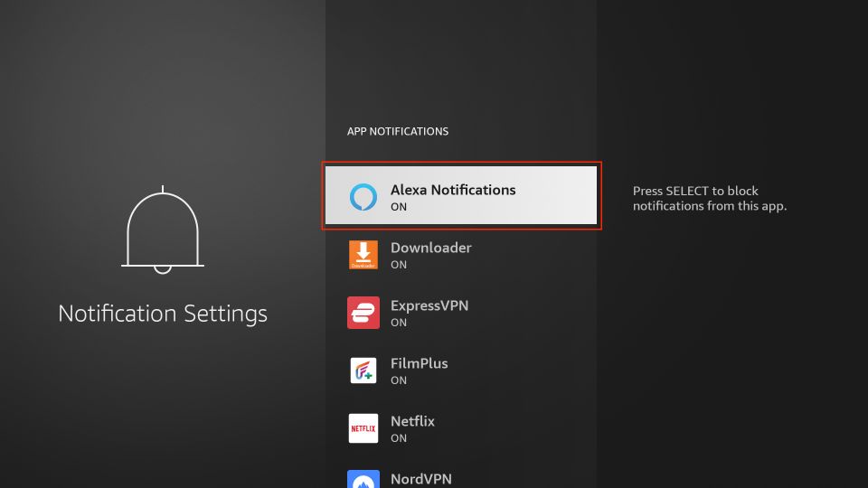Select the Netflix label
Viewport: 868px width, 488px height.
click(x=412, y=421)
